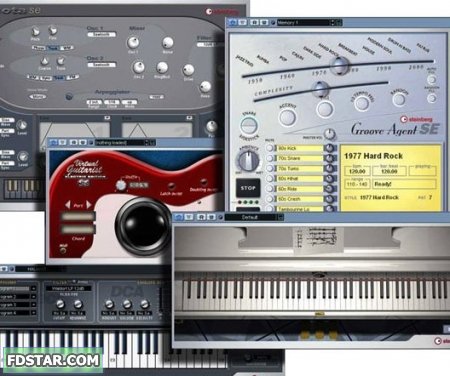This screenshot has height=376, width=450.
Task: Open the Osc 2 waveform dropdown
Action: pos(102,65)
